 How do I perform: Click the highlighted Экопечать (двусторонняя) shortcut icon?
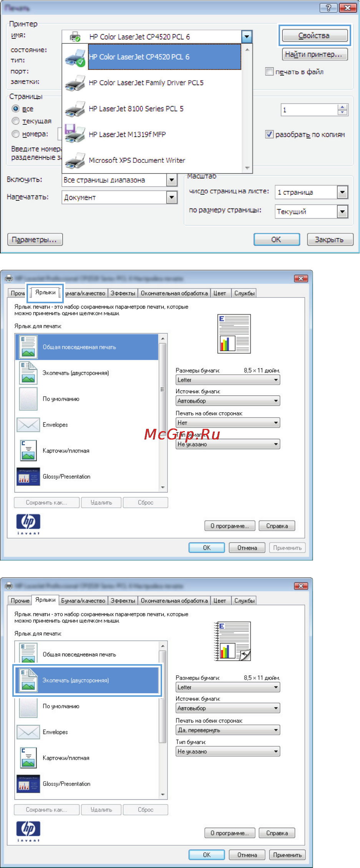point(28,680)
